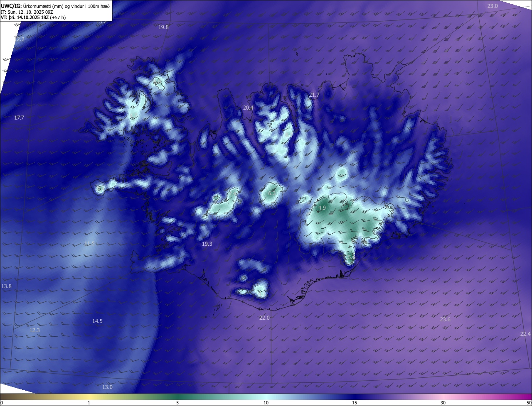532x406 pixels.
Task: Click the 23.6 value label on the map
Action: click(445, 319)
